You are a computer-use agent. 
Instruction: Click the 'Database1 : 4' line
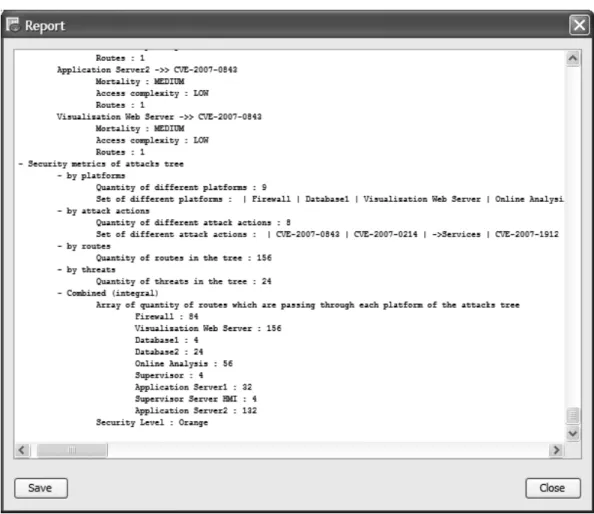(167, 340)
